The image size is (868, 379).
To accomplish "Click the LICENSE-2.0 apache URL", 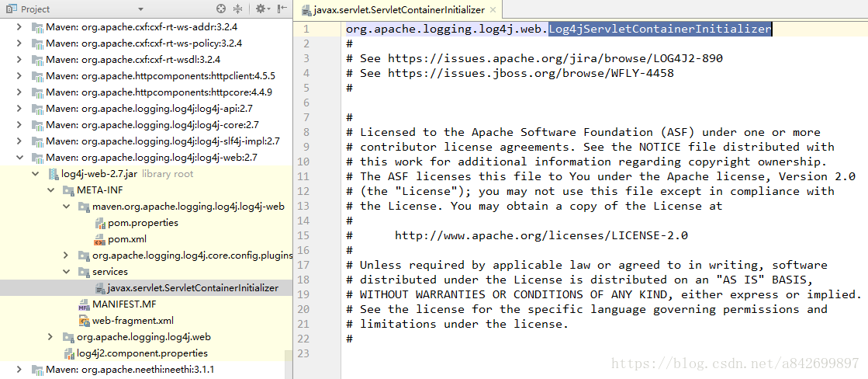I will [541, 235].
